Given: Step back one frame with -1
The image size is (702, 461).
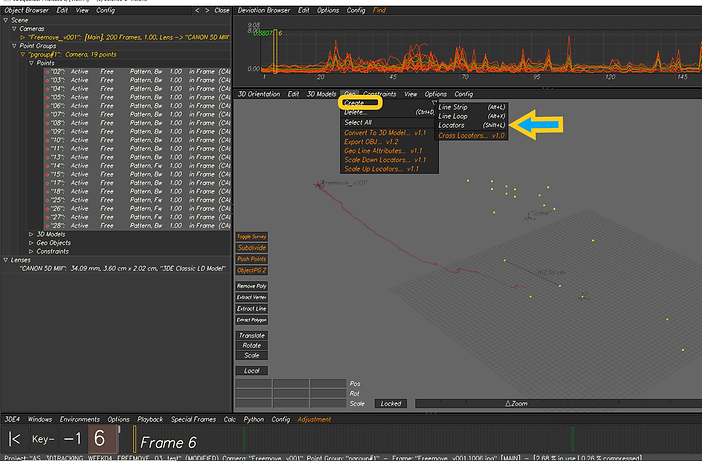Looking at the screenshot, I should pyautogui.click(x=73, y=439).
